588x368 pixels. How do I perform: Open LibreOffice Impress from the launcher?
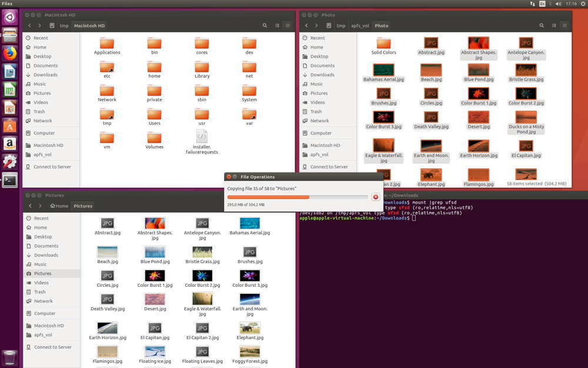tap(9, 107)
